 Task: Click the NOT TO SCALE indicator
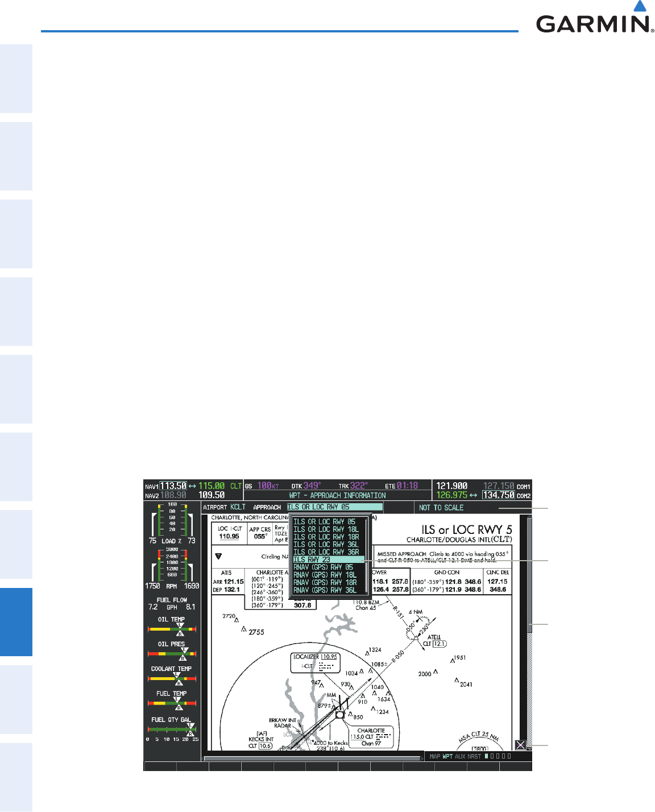pyautogui.click(x=441, y=508)
